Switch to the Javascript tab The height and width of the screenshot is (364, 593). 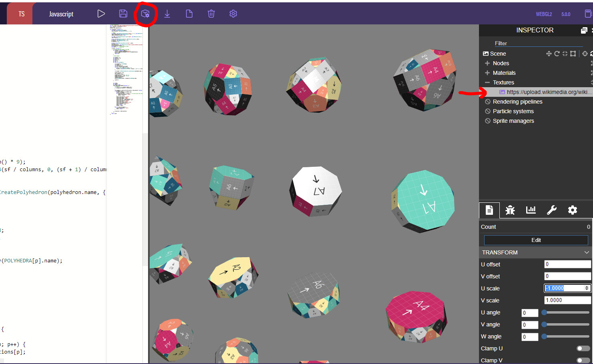61,13
